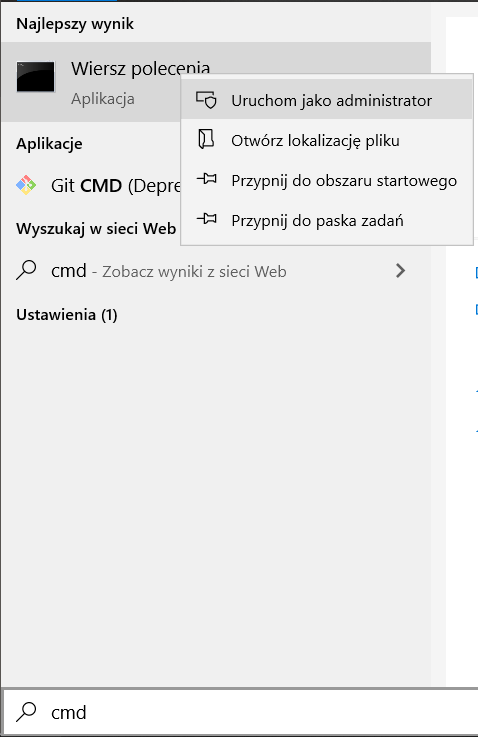
Task: Click the magnifier icon in the search box
Action: pos(26,712)
